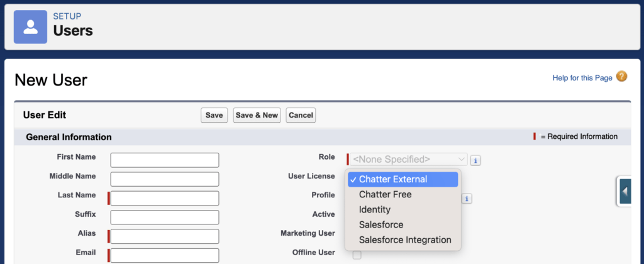Select the Alias text box

[165, 236]
